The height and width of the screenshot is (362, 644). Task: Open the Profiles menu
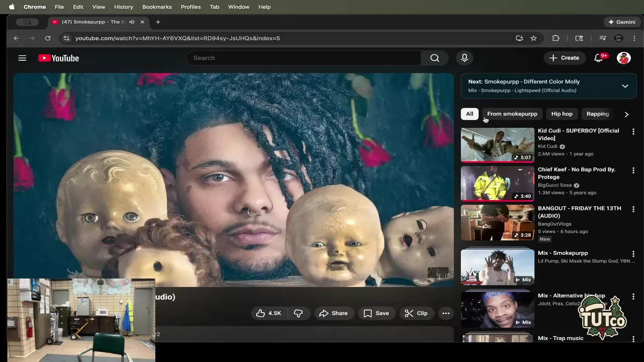191,7
